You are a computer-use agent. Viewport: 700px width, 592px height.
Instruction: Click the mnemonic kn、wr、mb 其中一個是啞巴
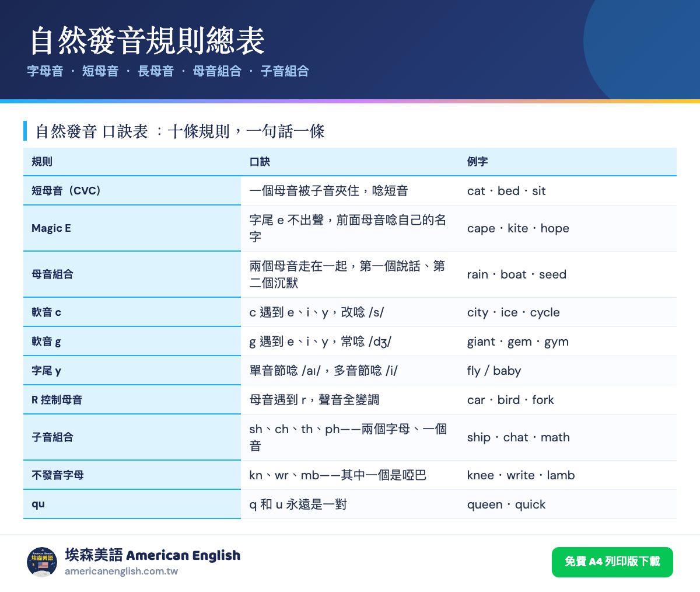pos(338,475)
